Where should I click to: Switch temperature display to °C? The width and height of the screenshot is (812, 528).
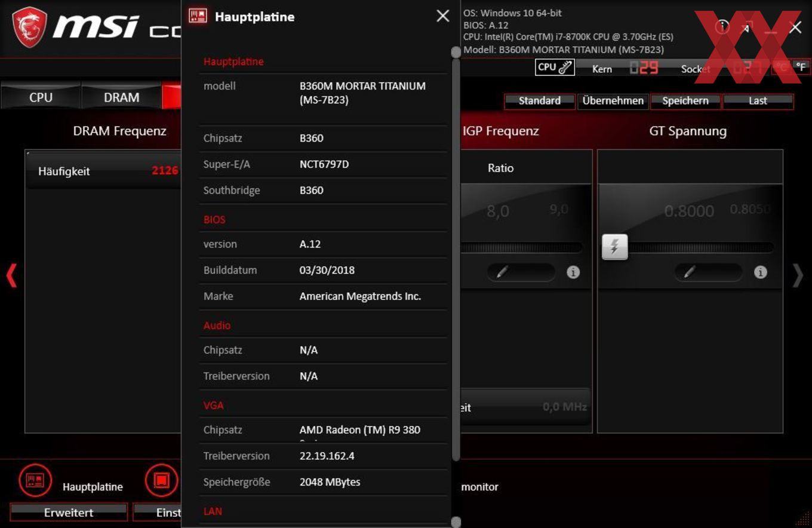(781, 67)
